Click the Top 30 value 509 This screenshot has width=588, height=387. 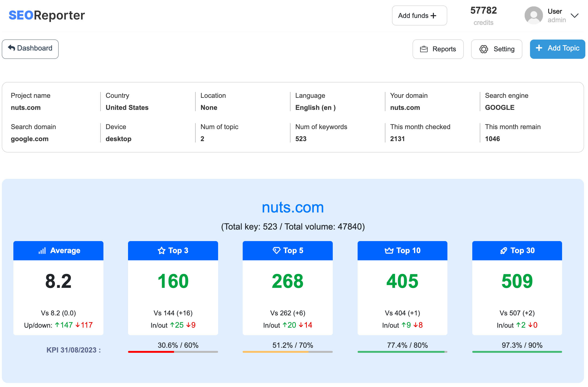point(517,281)
